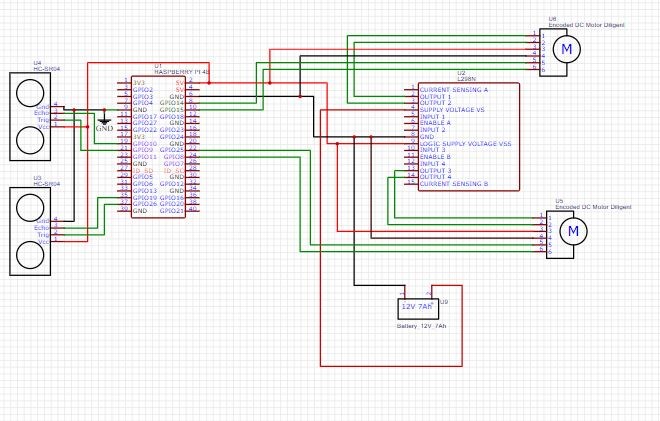Click the GPIO27 pin label
The width and height of the screenshot is (660, 421).
coord(145,123)
